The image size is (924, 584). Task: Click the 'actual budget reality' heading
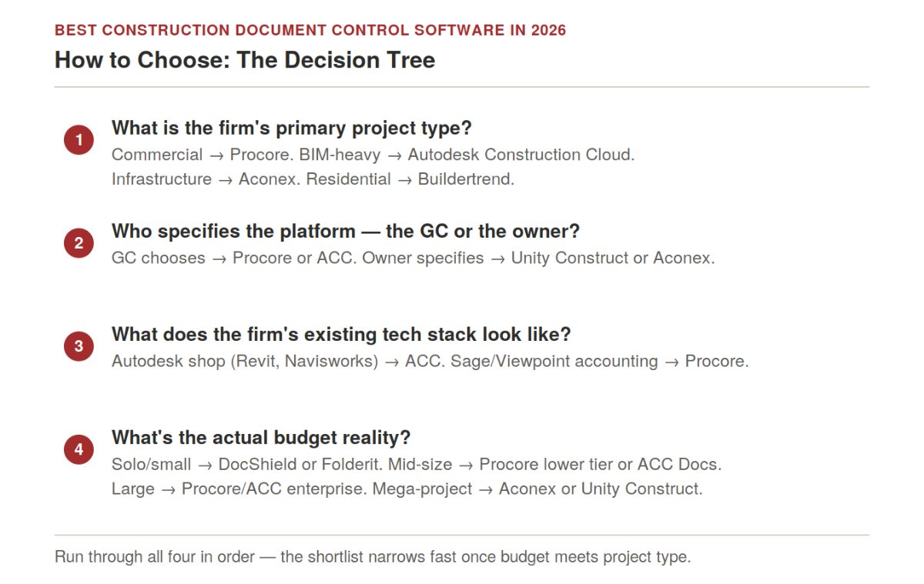point(261,437)
